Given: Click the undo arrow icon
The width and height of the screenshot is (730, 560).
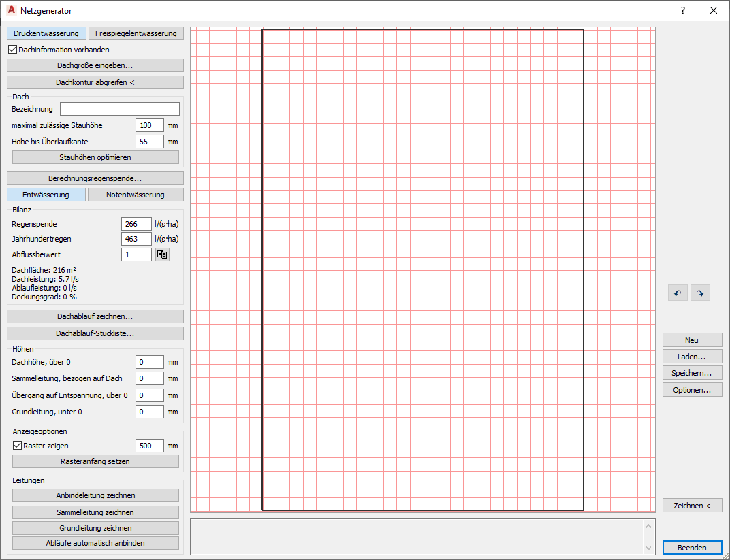Looking at the screenshot, I should 678,293.
